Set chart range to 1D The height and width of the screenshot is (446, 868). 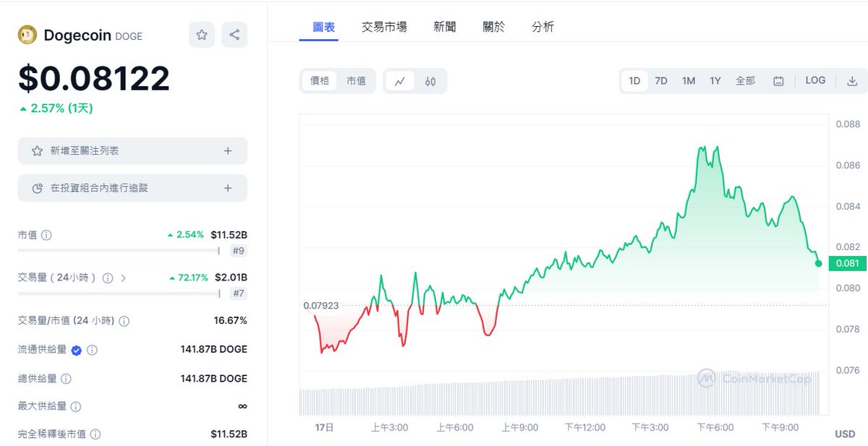(x=634, y=81)
